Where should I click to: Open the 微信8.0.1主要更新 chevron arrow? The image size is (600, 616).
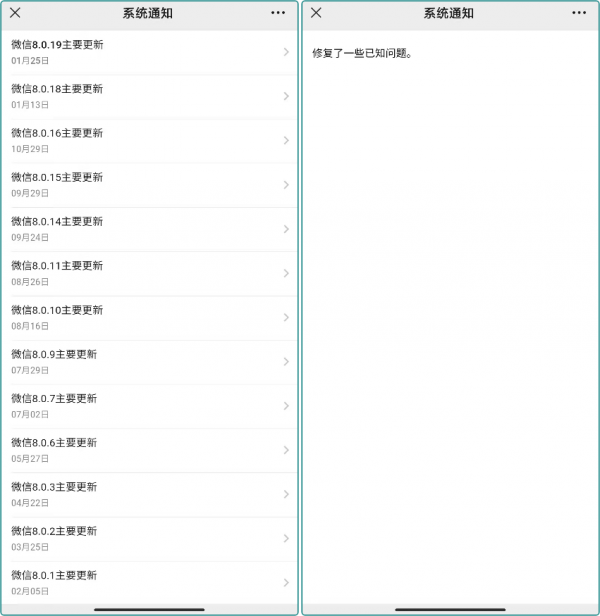(286, 583)
